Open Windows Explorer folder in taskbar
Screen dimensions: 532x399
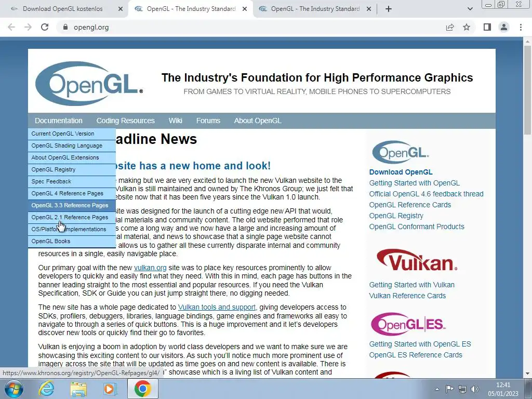pos(78,389)
